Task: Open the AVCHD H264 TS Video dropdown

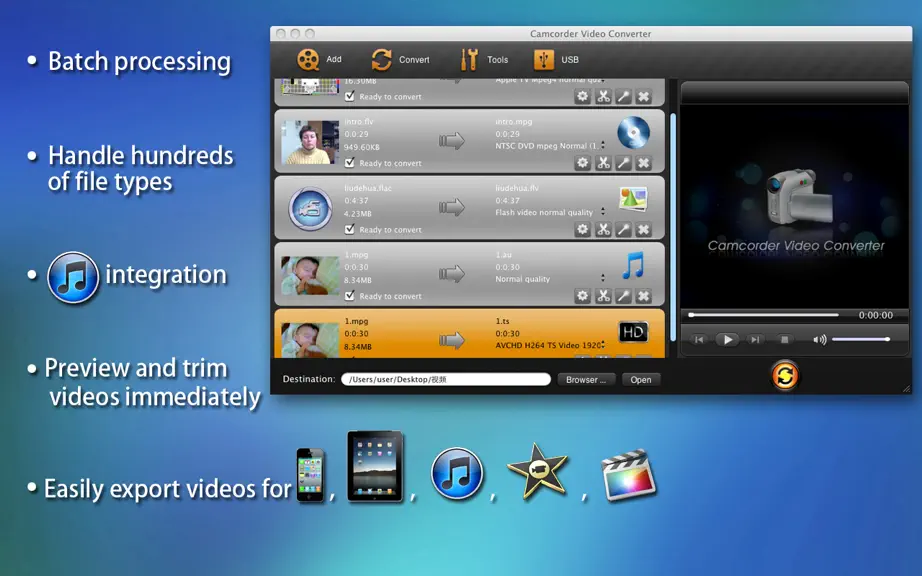Action: 550,345
